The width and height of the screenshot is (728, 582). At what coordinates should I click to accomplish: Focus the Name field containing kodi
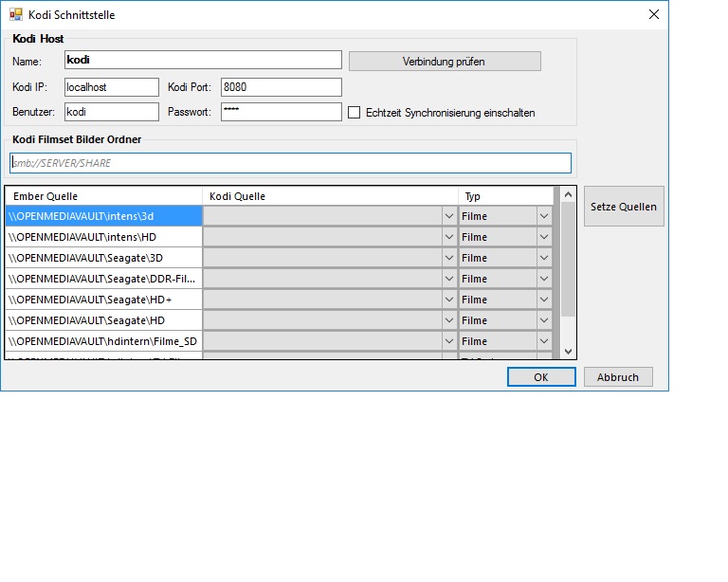(x=203, y=60)
